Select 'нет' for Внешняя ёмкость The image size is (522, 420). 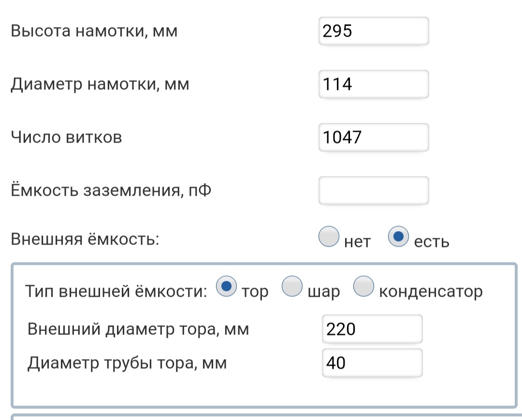click(330, 236)
